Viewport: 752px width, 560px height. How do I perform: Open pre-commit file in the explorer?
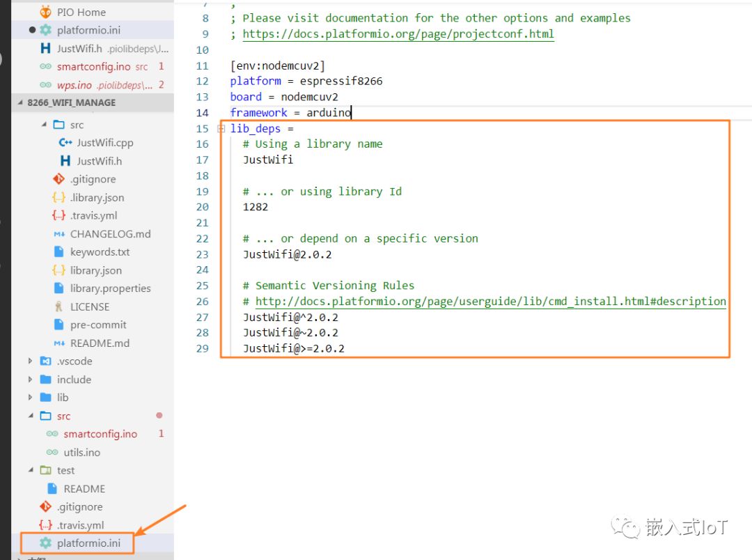click(98, 325)
